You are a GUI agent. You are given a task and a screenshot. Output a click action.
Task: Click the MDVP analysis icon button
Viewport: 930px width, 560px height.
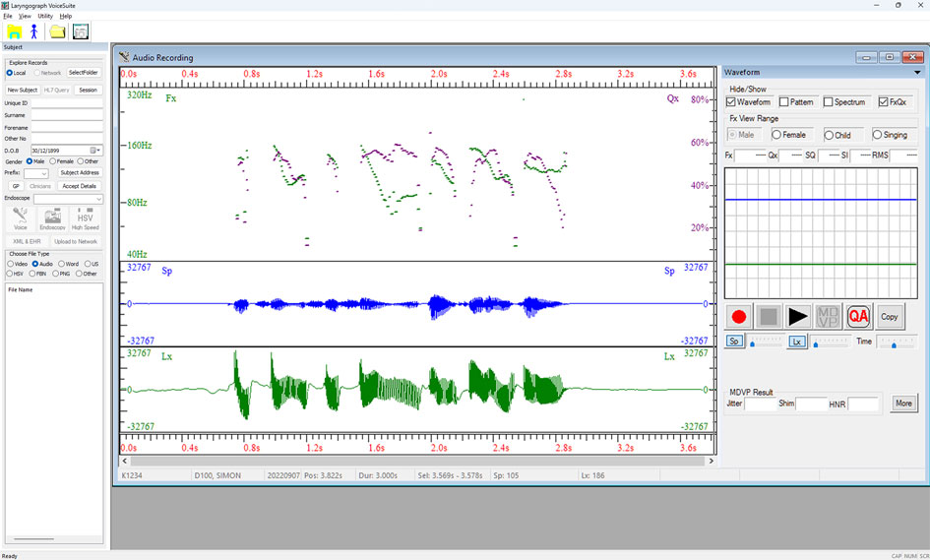coord(828,317)
